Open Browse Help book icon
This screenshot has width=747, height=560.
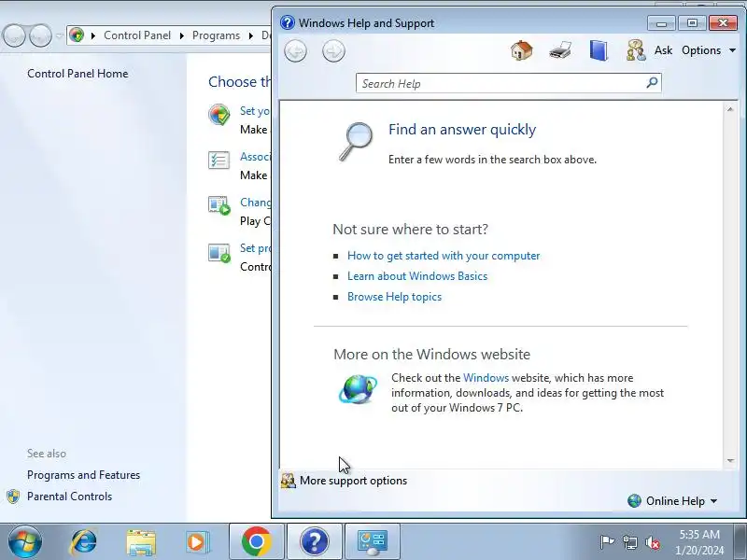[x=599, y=50]
